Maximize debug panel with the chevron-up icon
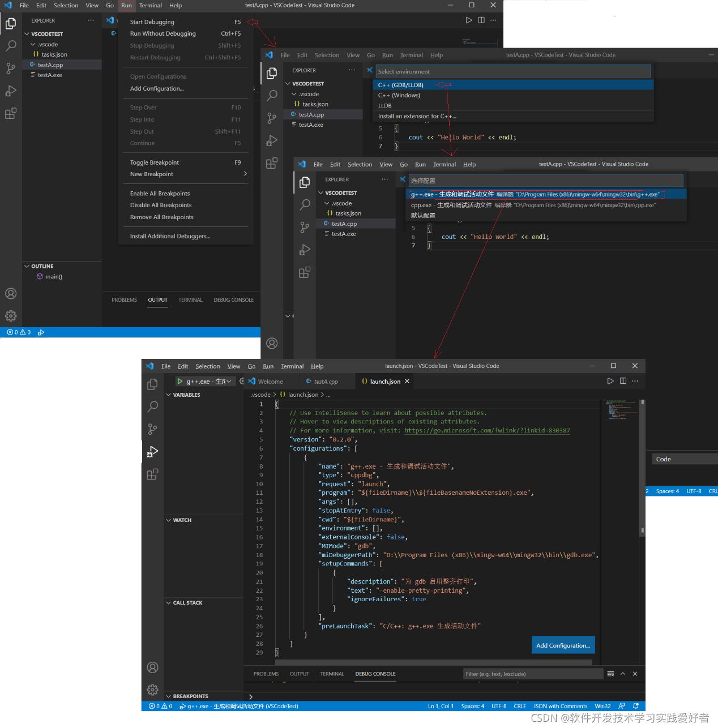 [x=623, y=674]
